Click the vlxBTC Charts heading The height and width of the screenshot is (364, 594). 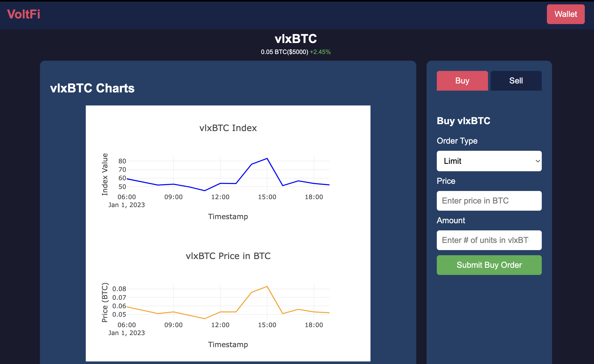[x=92, y=88]
